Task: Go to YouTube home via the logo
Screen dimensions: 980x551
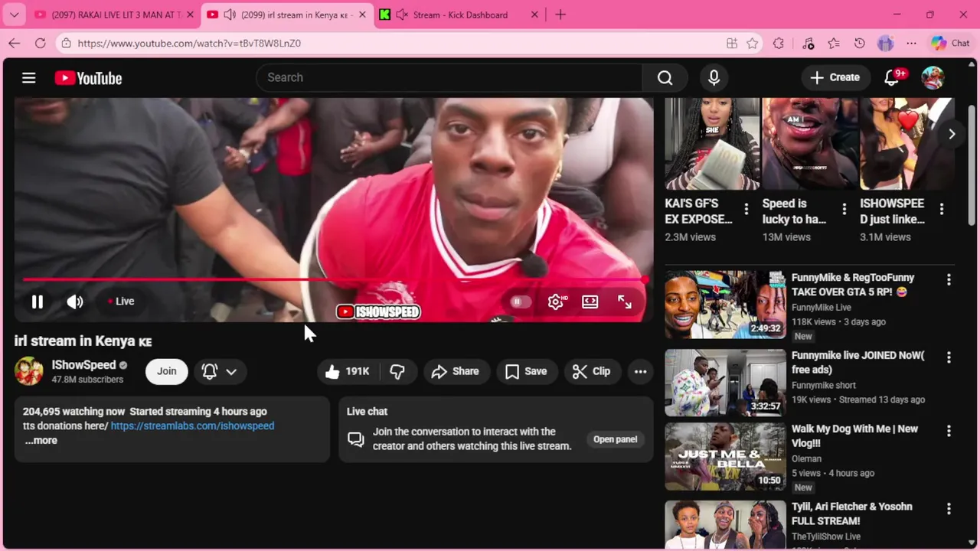Action: point(88,78)
